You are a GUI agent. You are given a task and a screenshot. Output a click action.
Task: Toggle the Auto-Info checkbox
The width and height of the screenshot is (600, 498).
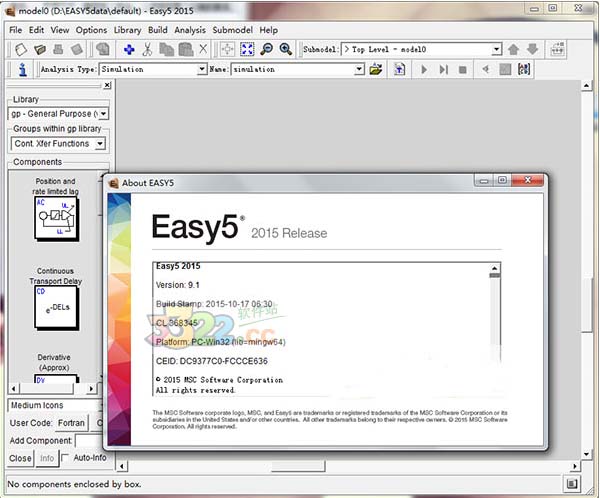65,458
